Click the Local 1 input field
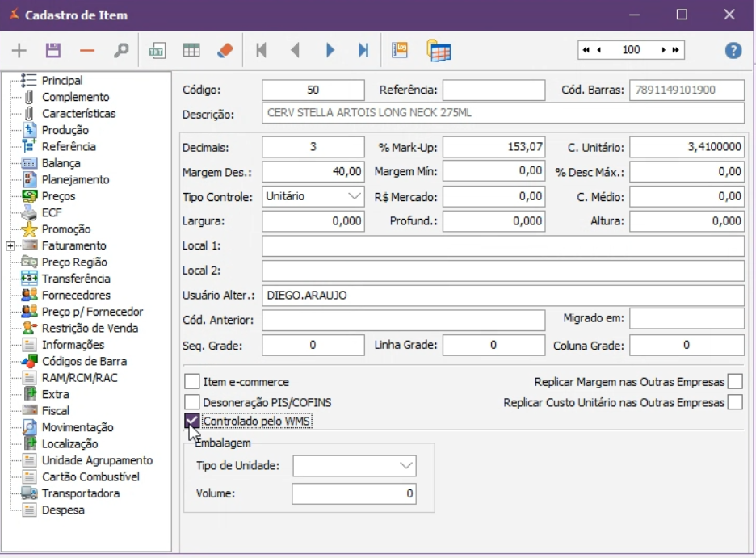Viewport: 756px width, 558px height. (502, 246)
